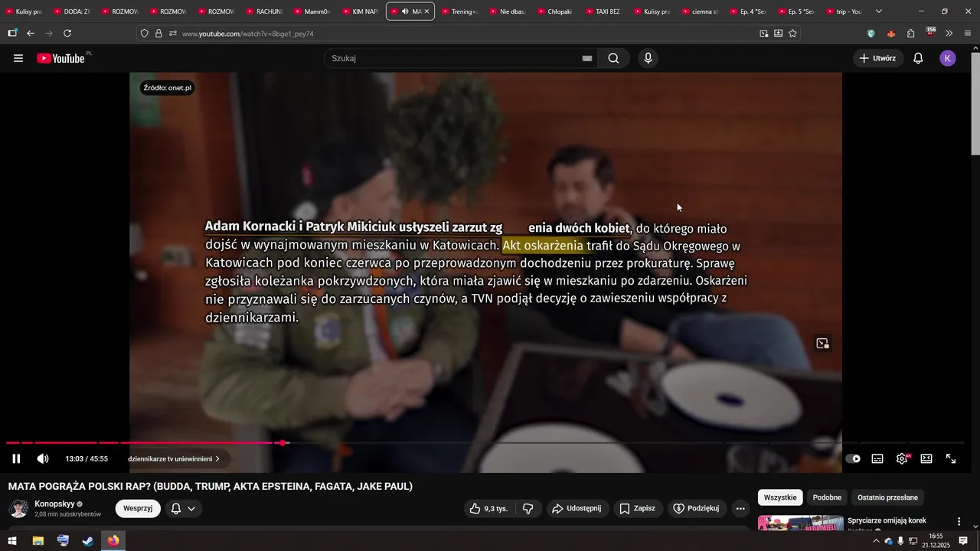Close the active MATA tab

426,11
